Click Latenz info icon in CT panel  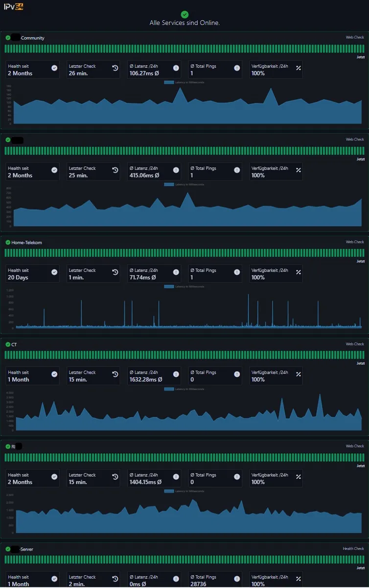pyautogui.click(x=176, y=374)
